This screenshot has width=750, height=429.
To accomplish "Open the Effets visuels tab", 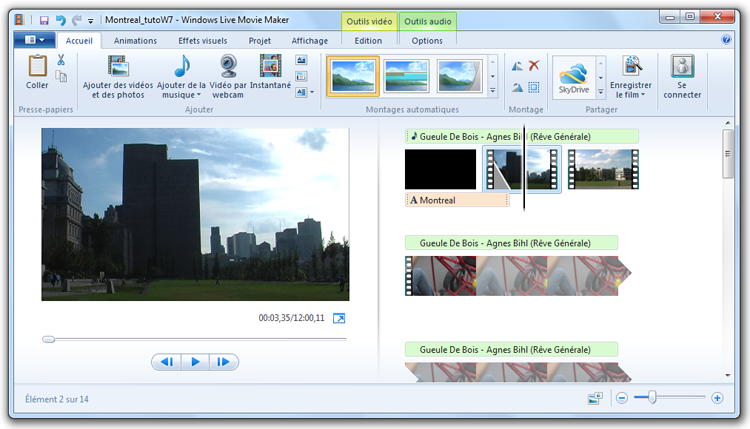I will pos(202,41).
